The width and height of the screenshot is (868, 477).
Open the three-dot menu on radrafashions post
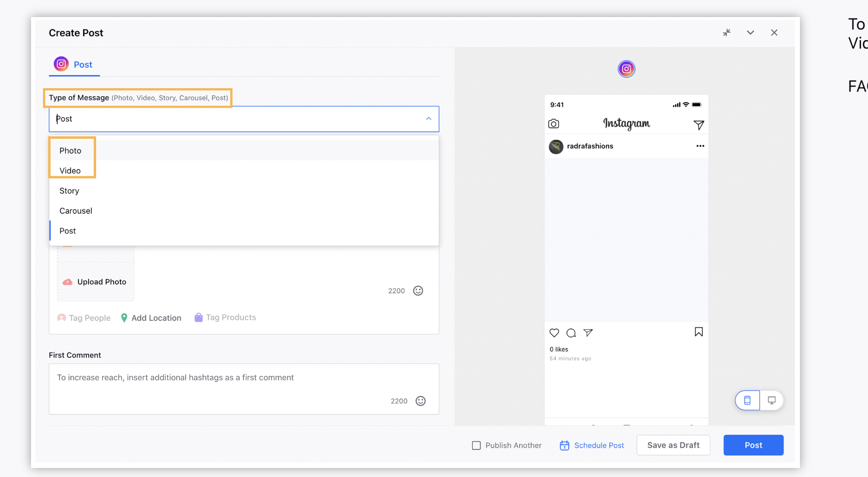point(700,146)
